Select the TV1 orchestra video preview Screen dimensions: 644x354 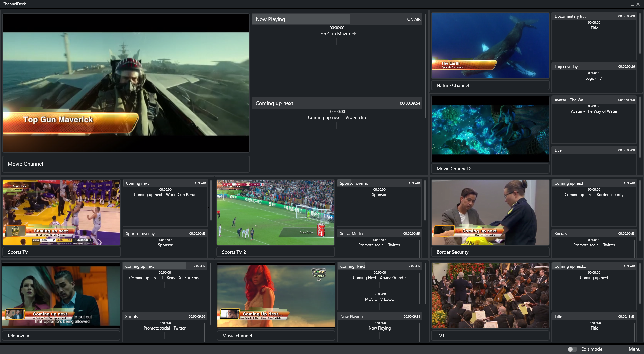point(490,295)
